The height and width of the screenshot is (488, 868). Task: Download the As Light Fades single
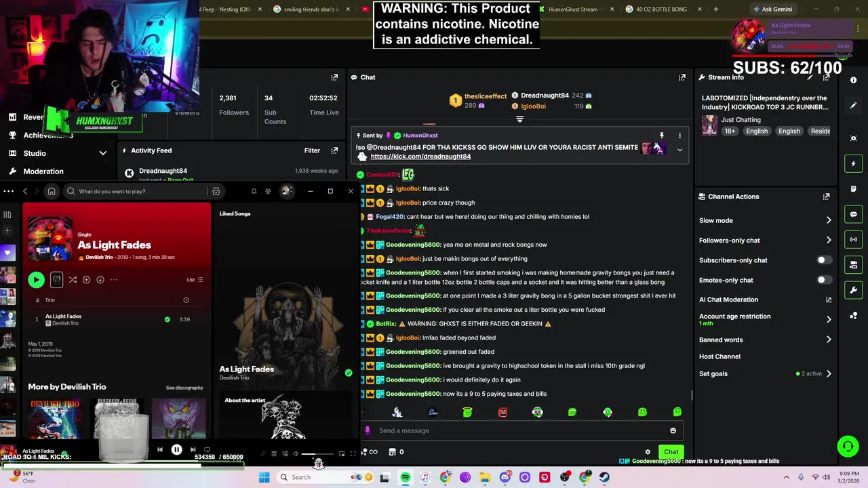point(100,279)
